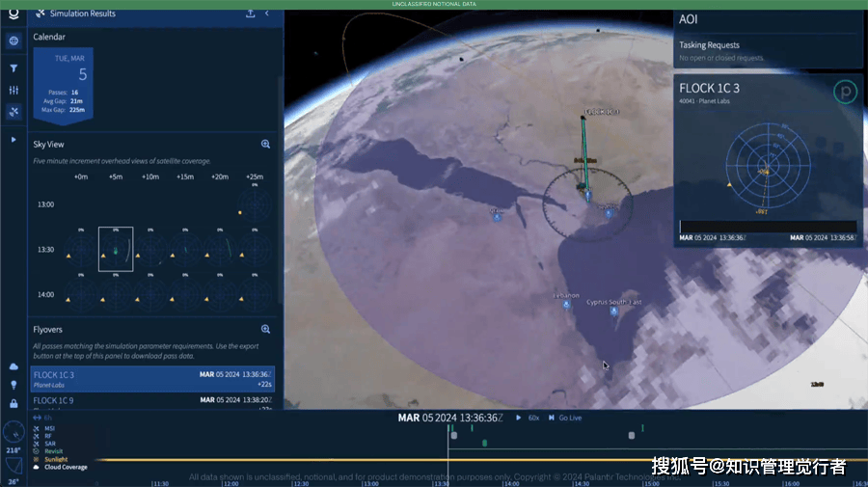The height and width of the screenshot is (487, 868).
Task: Select the satellite simulation sidebar icon
Action: coord(14,111)
